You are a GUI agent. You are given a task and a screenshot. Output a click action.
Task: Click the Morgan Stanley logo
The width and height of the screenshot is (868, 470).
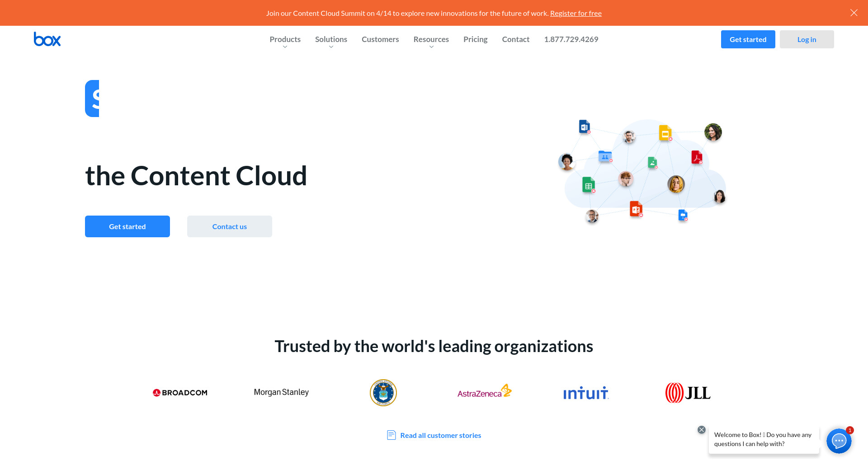tap(281, 392)
